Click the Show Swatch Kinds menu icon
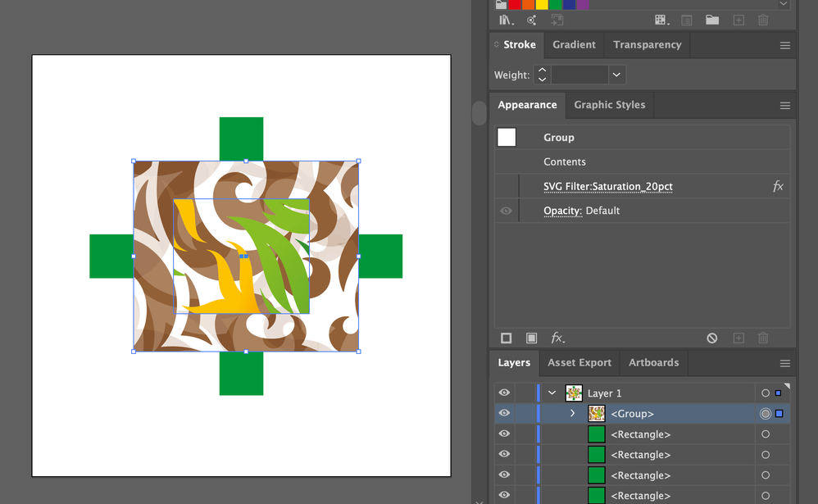The height and width of the screenshot is (504, 818). tap(661, 20)
